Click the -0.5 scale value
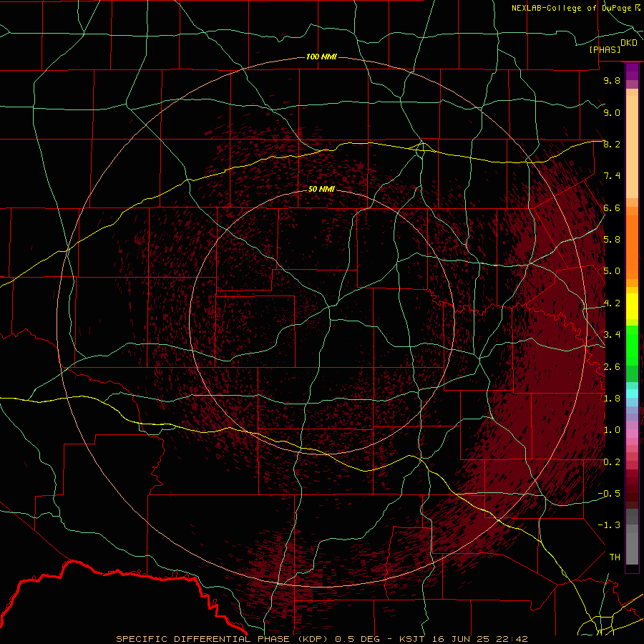Screen dimensions: 644x644 609,494
